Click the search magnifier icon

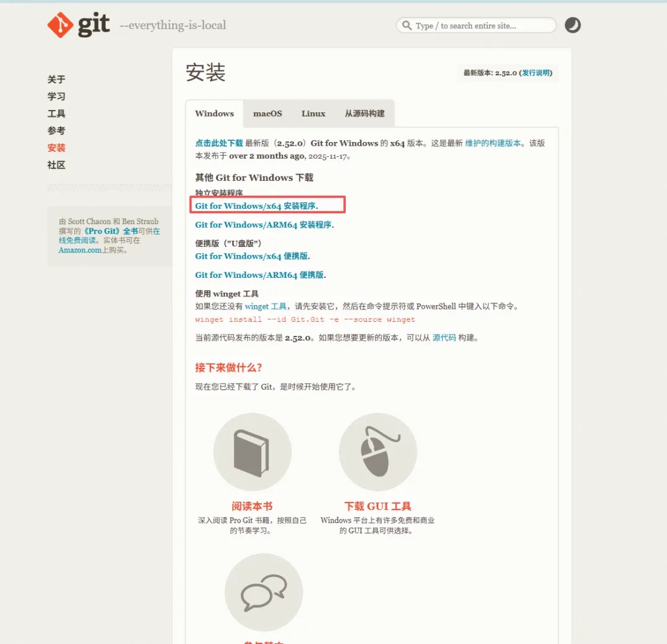[x=406, y=25]
